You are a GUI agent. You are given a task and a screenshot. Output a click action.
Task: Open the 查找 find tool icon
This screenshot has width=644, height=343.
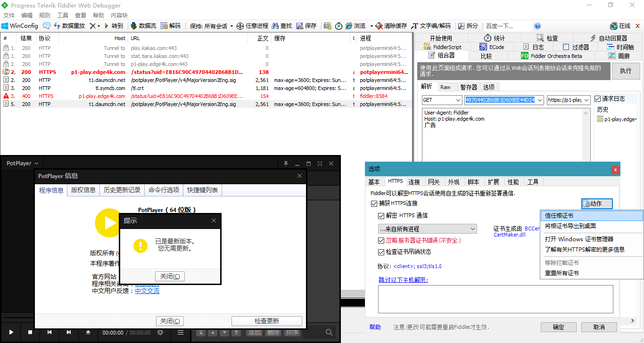tap(275, 26)
